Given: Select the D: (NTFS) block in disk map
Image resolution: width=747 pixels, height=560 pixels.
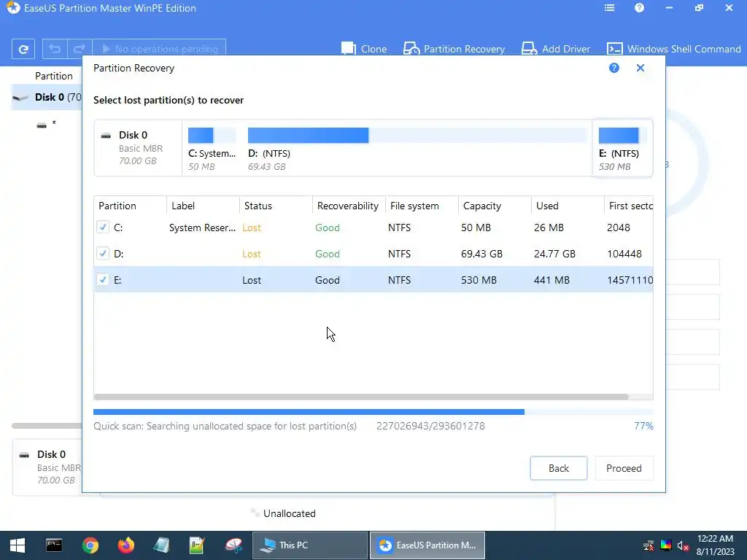Looking at the screenshot, I should pyautogui.click(x=417, y=149).
